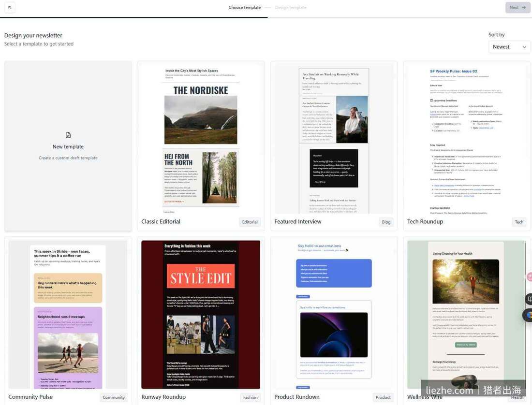The image size is (532, 405).
Task: Click the Tech Roundup title
Action: click(425, 222)
